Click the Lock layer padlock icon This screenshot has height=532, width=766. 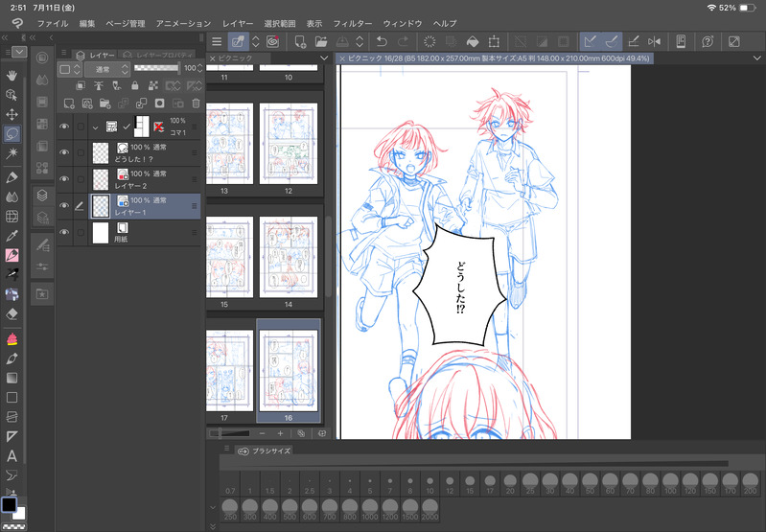pyautogui.click(x=135, y=86)
